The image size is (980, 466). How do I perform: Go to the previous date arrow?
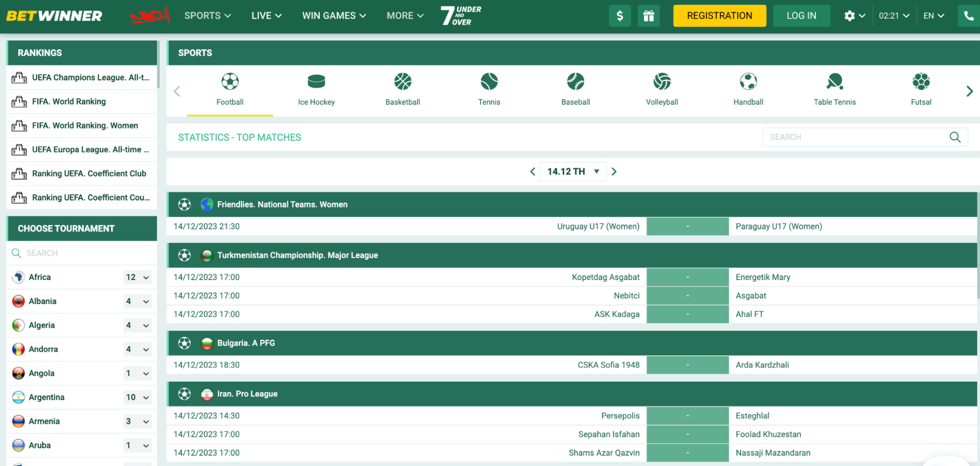click(x=532, y=172)
